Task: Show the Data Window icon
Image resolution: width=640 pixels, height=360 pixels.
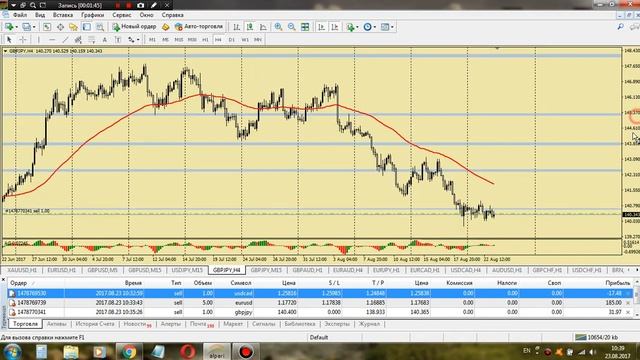Action: (60, 27)
